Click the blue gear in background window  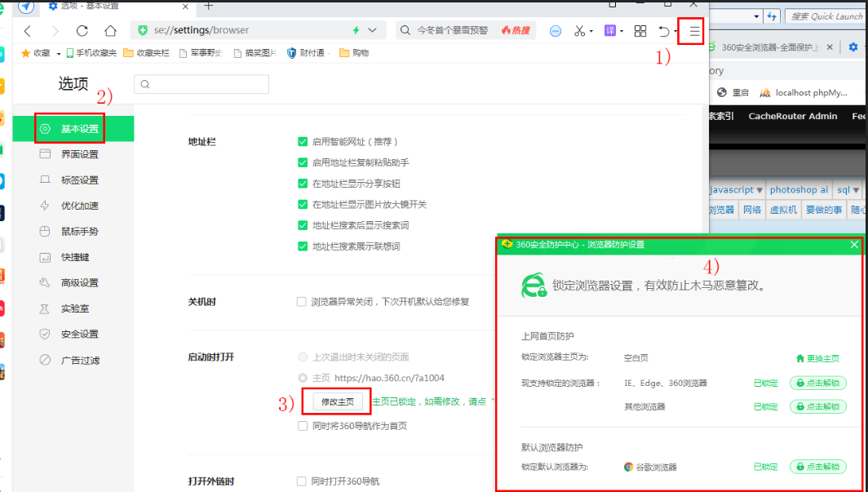853,47
